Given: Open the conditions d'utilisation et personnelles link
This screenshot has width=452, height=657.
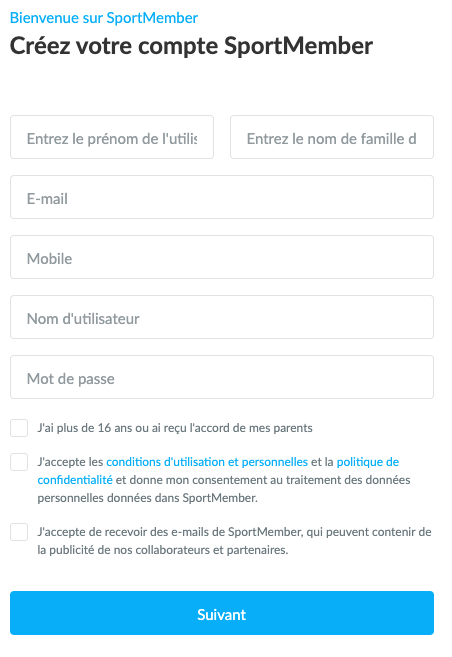Looking at the screenshot, I should click(x=207, y=462).
